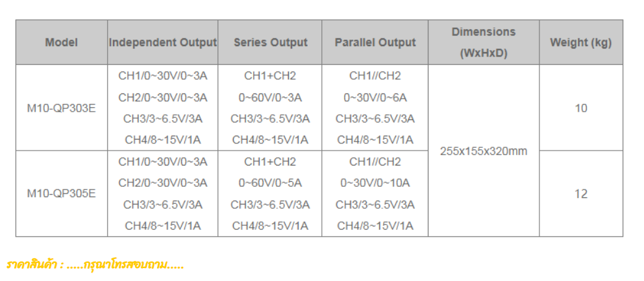
Task: Click the M10-QP303E model name
Action: [x=61, y=108]
